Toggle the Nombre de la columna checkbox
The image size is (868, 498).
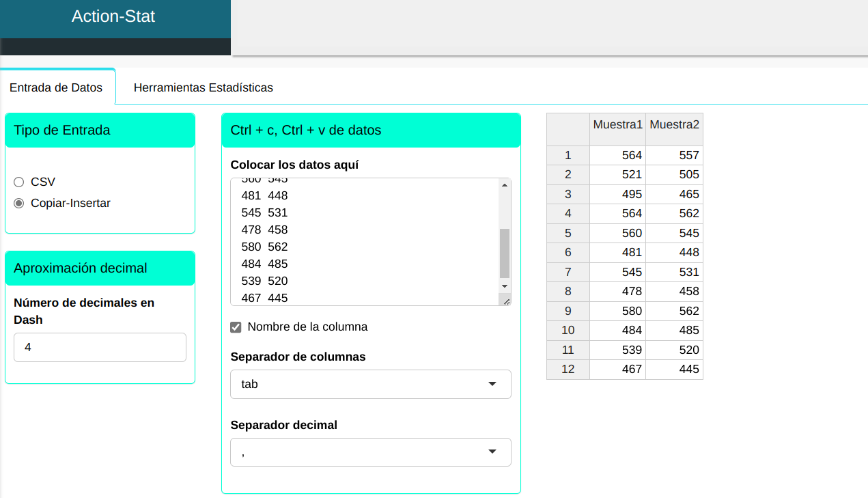pyautogui.click(x=236, y=327)
